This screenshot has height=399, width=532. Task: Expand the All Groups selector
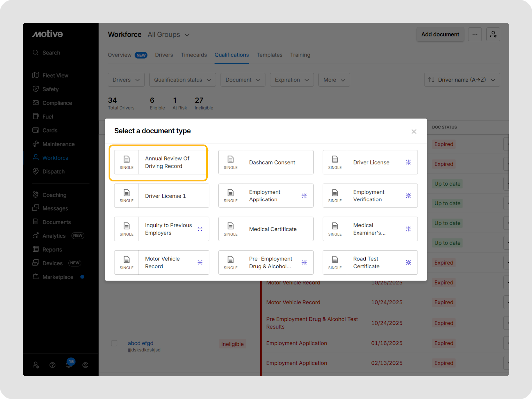point(169,35)
